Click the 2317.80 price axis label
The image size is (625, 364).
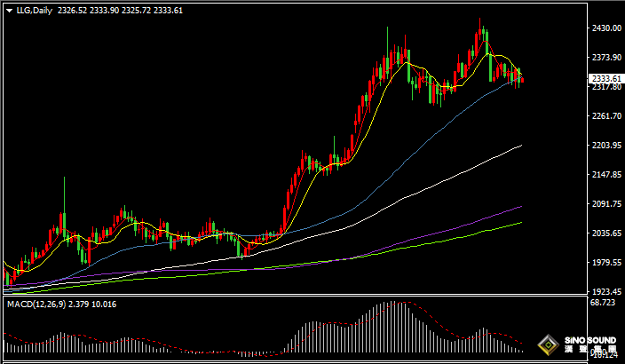point(605,88)
